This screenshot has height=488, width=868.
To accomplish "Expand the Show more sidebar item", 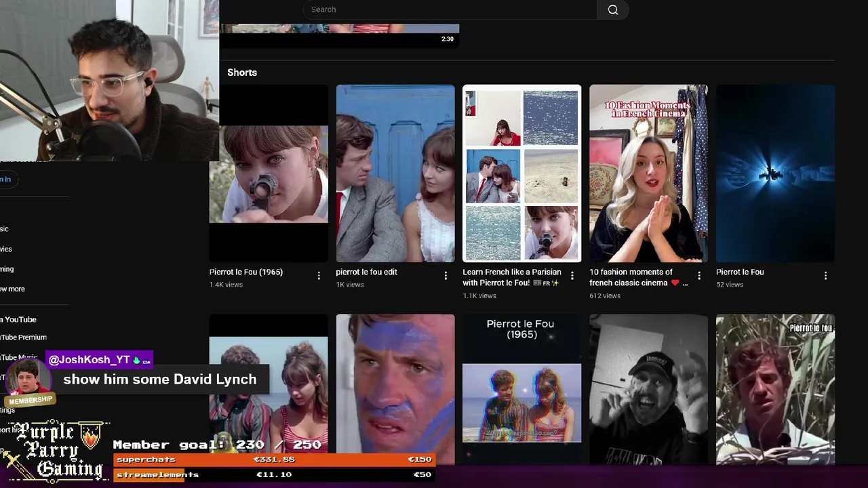I will (x=12, y=289).
